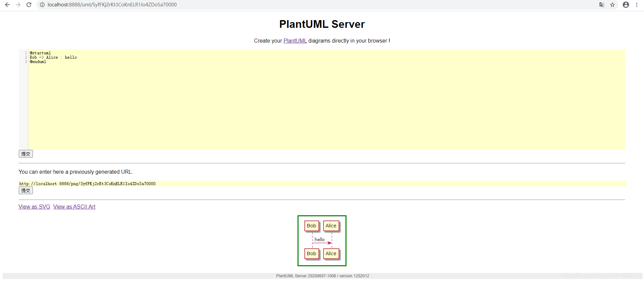
Task: Go back with browser back arrow
Action: click(x=7, y=5)
